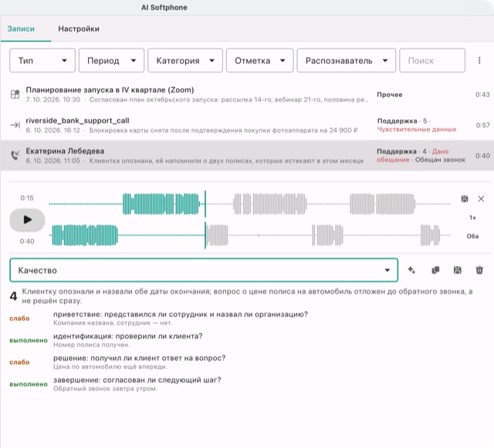The image size is (494, 448).
Task: Seek within the lower channel waveform
Action: pos(249,235)
